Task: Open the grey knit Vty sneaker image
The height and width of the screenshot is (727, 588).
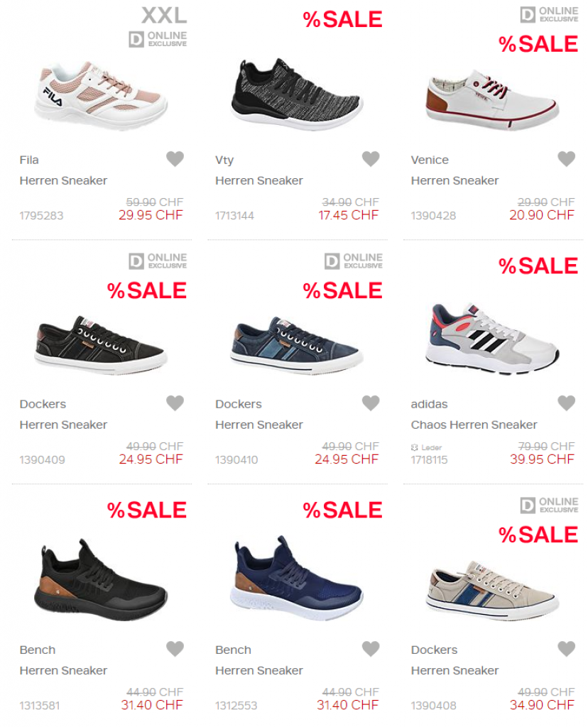Action: tap(297, 94)
